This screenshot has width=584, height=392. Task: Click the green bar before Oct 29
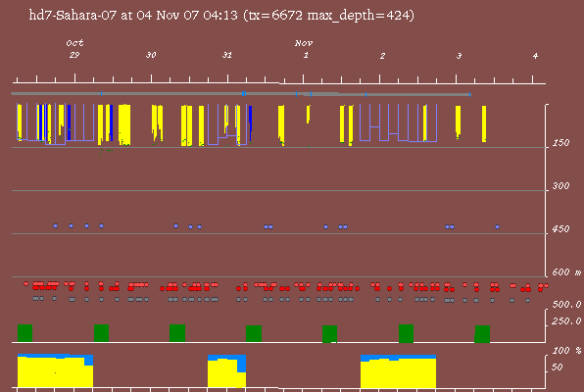(x=24, y=333)
